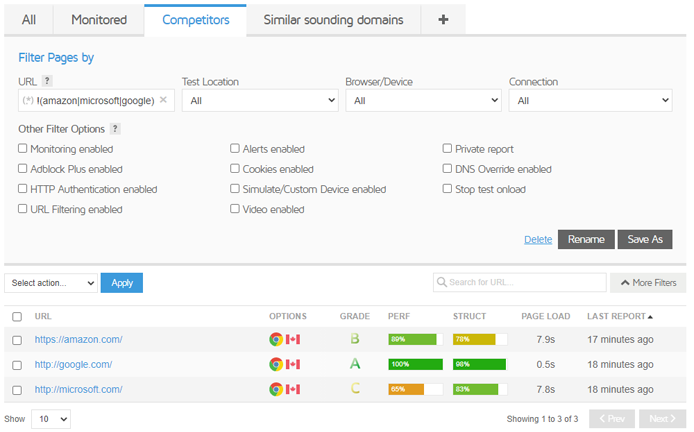
Task: Tick the Cookies enabled checkbox
Action: pyautogui.click(x=235, y=168)
